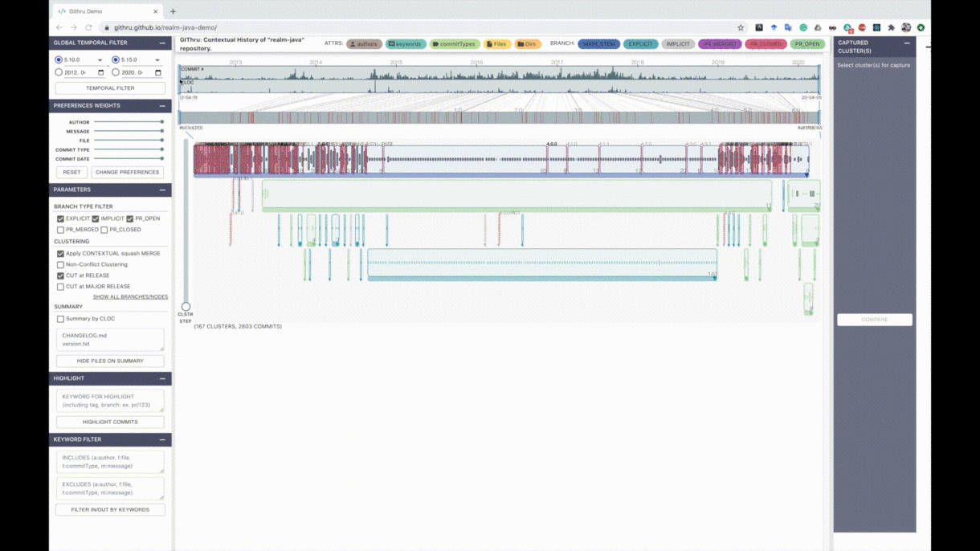Click the HIGHLIGHT COMMITS button
This screenshot has width=980, height=551.
[x=110, y=422]
